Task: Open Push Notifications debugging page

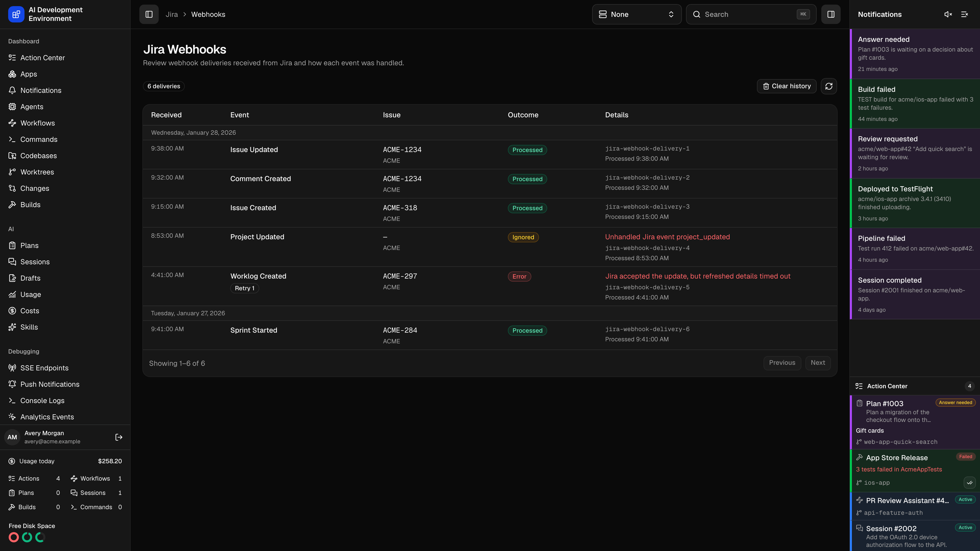Action: pyautogui.click(x=65, y=384)
